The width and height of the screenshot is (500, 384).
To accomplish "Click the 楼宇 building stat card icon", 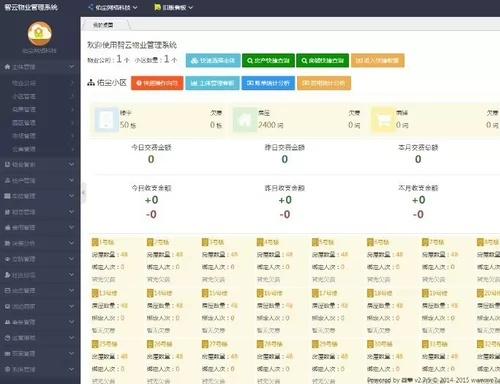I will [x=106, y=120].
